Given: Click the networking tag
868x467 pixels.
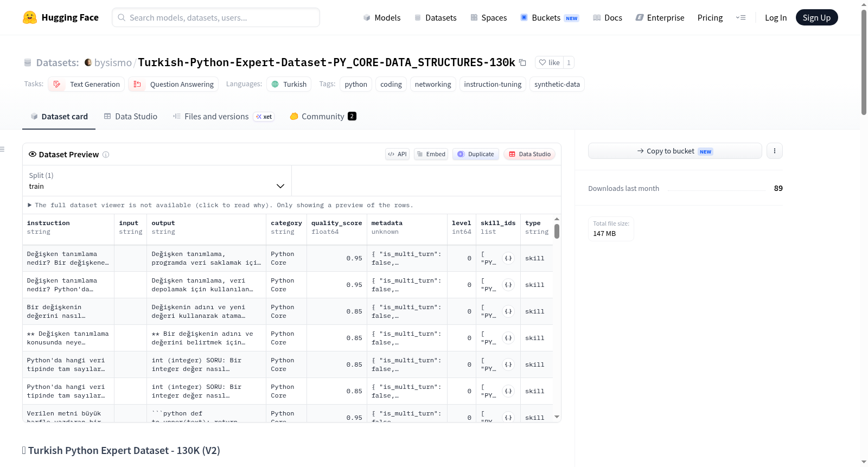Looking at the screenshot, I should [x=433, y=84].
